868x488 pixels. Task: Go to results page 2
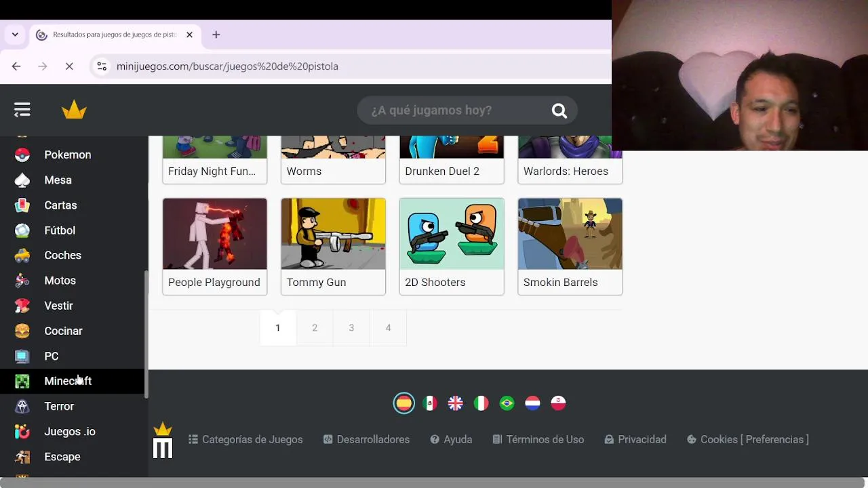[315, 328]
